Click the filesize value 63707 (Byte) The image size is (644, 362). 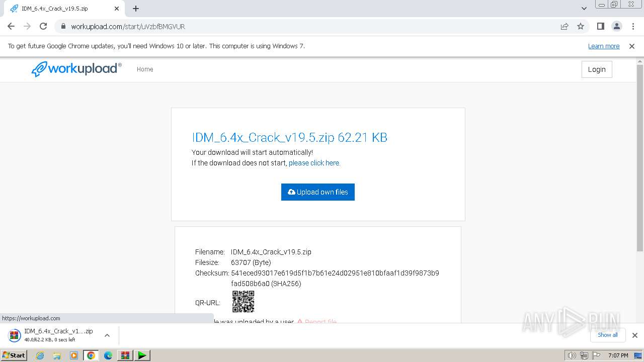(x=251, y=262)
